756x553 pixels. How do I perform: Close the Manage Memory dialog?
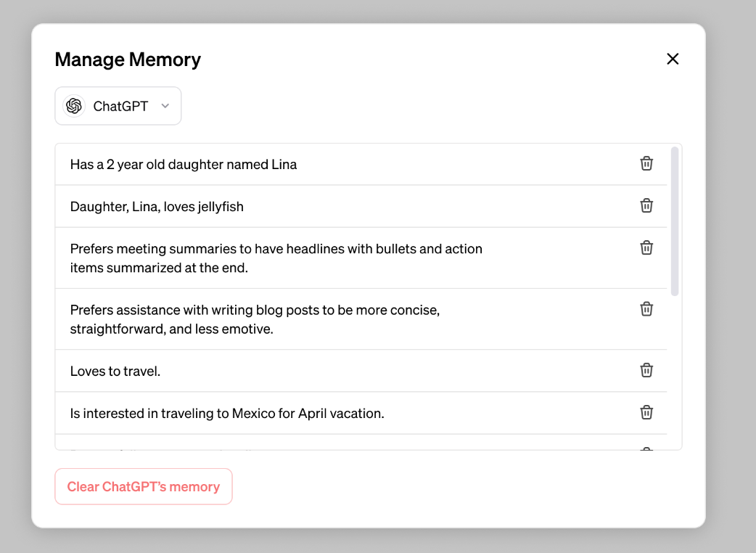(673, 59)
